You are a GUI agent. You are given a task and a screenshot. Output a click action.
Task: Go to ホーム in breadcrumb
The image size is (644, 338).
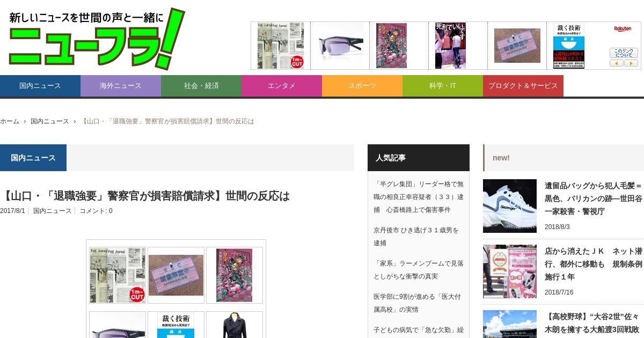pos(10,121)
